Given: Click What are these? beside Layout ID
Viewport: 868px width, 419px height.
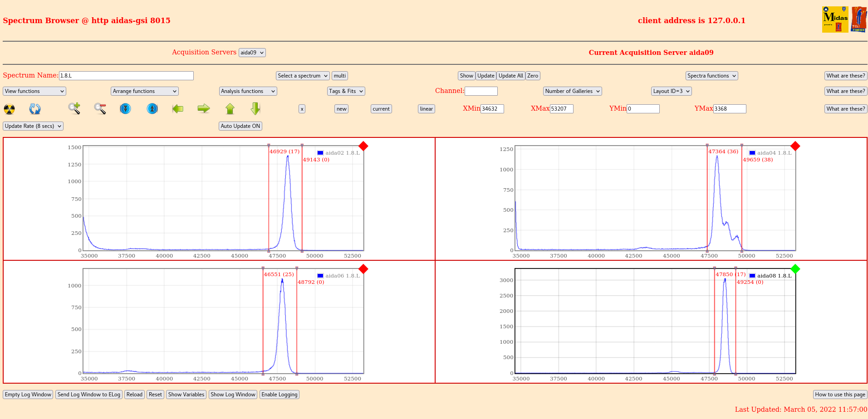Looking at the screenshot, I should click(x=846, y=91).
